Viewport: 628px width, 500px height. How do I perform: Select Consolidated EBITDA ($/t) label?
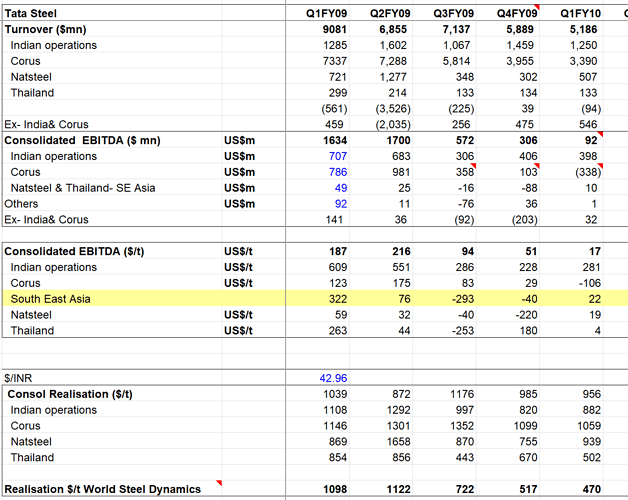[x=74, y=251]
